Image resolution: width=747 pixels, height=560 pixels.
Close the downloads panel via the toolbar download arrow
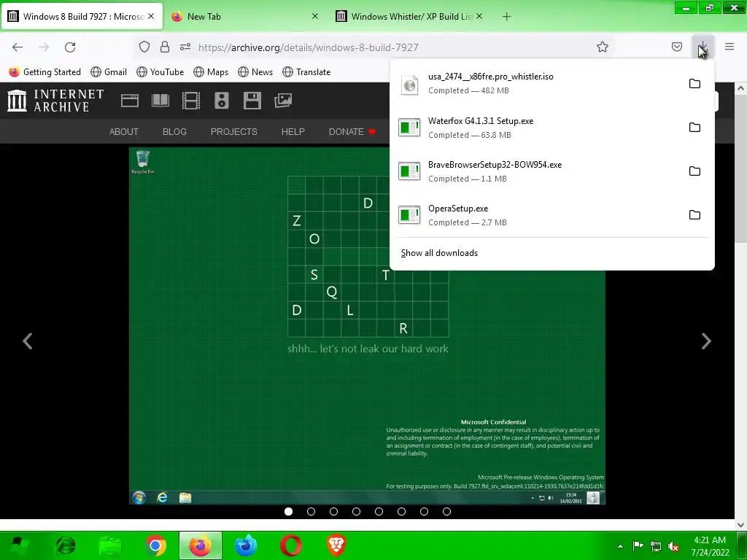(x=703, y=47)
